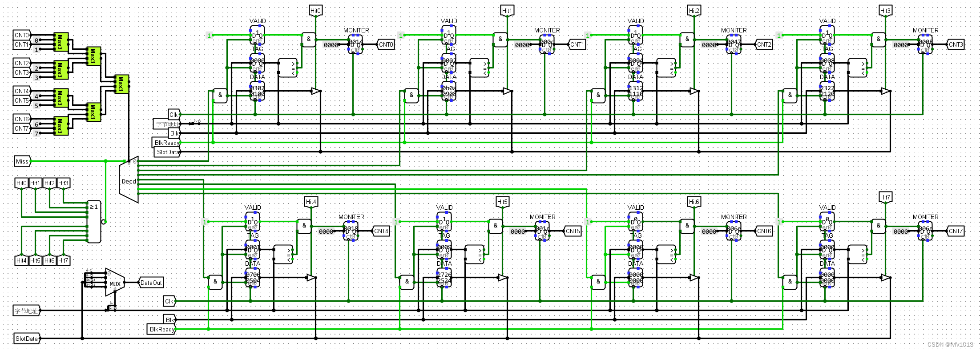980x351 pixels.
Task: Select the MONITER counter showing 0047
Action: point(734,44)
